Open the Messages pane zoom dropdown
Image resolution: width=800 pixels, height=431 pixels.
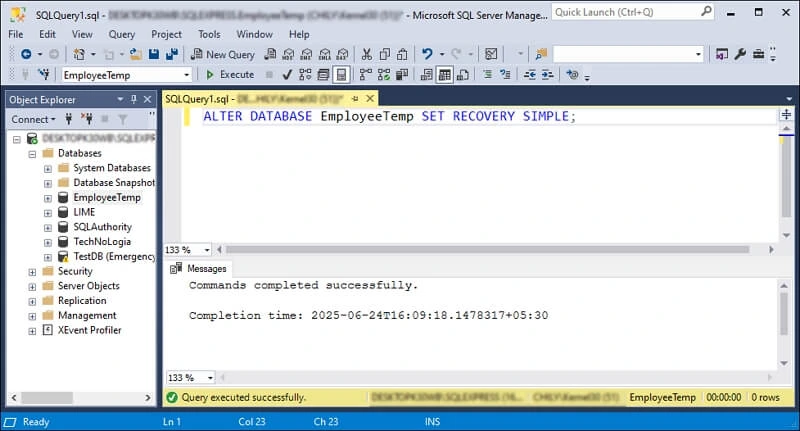tap(210, 378)
